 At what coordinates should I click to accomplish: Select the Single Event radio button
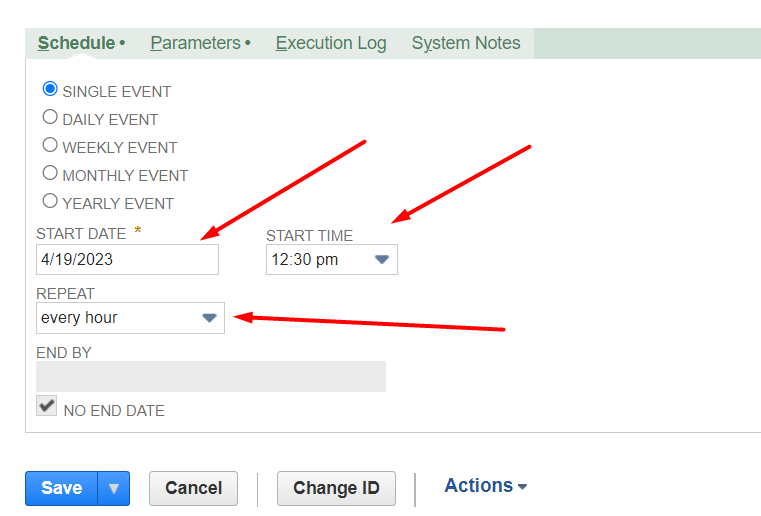(50, 89)
